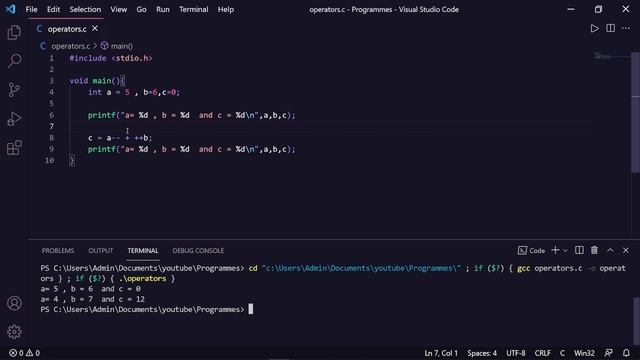Select language mode C in status bar
This screenshot has width=640, height=360.
coord(562,353)
